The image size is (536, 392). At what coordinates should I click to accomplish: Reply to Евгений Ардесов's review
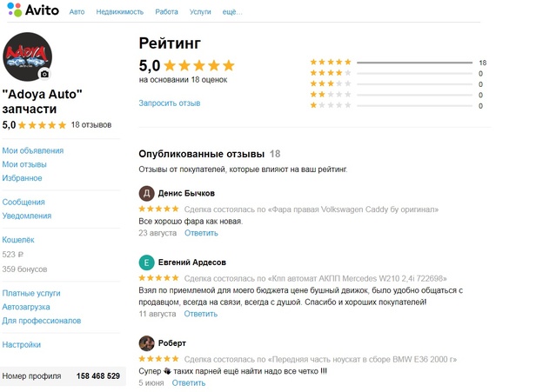click(x=201, y=314)
